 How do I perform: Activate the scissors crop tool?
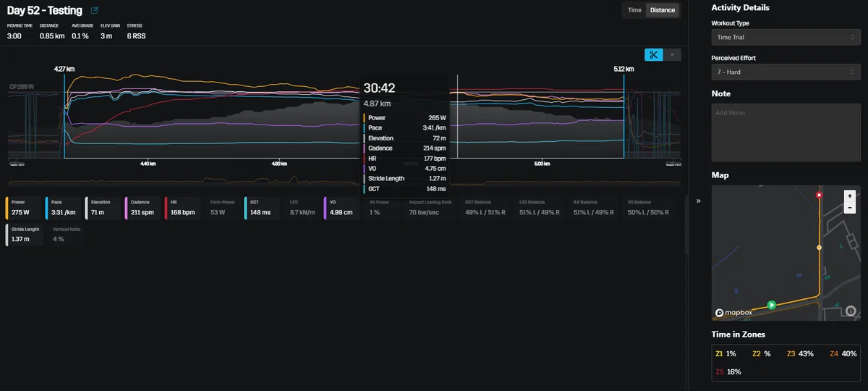tap(653, 55)
